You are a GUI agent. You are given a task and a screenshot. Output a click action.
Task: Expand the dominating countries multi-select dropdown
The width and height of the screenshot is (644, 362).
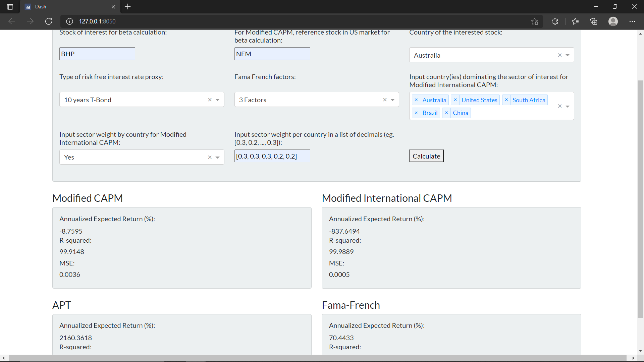pyautogui.click(x=568, y=106)
